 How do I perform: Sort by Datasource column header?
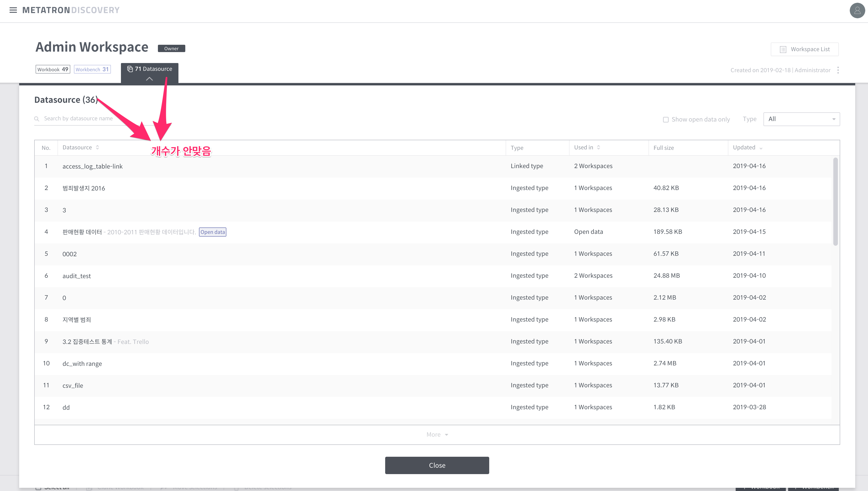pyautogui.click(x=81, y=147)
